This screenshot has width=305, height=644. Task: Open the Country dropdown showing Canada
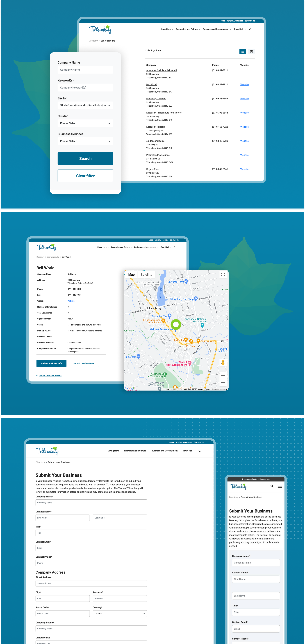(120, 613)
